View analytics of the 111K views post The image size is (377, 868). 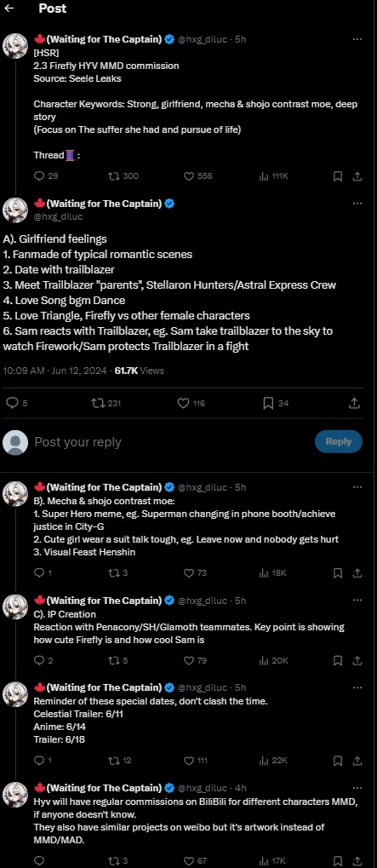click(274, 176)
